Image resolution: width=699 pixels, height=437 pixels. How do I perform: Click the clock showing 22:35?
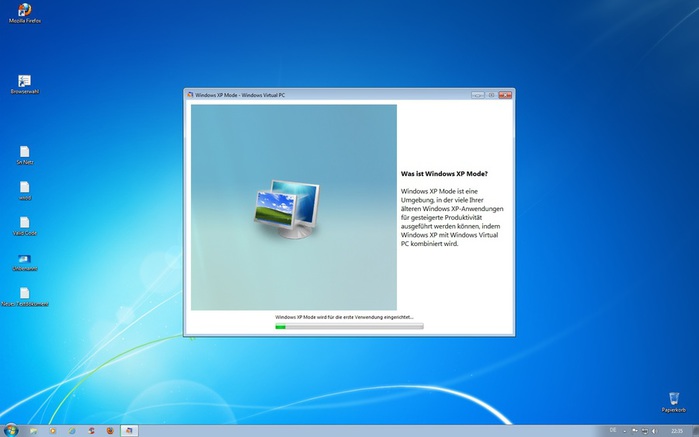pyautogui.click(x=677, y=431)
